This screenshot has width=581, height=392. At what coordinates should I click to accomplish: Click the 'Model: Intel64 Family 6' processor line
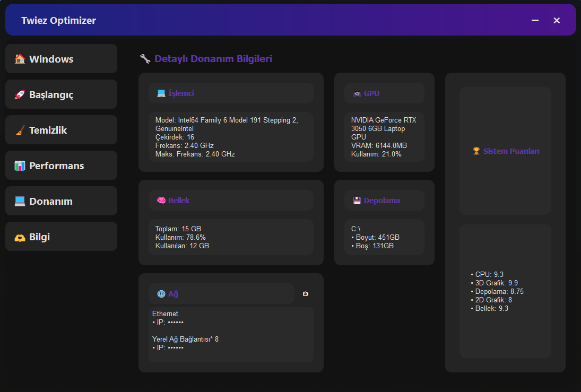(x=227, y=120)
